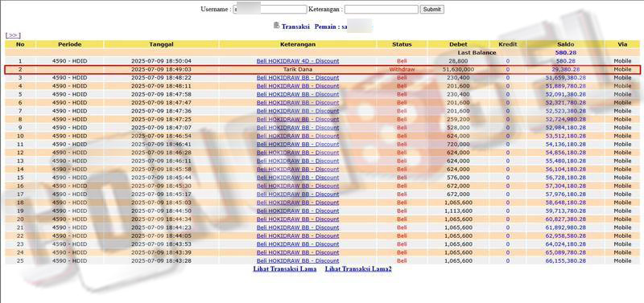Click the 51,630,000 debet amount
Viewport: 644px width, 303px height.
click(458, 69)
